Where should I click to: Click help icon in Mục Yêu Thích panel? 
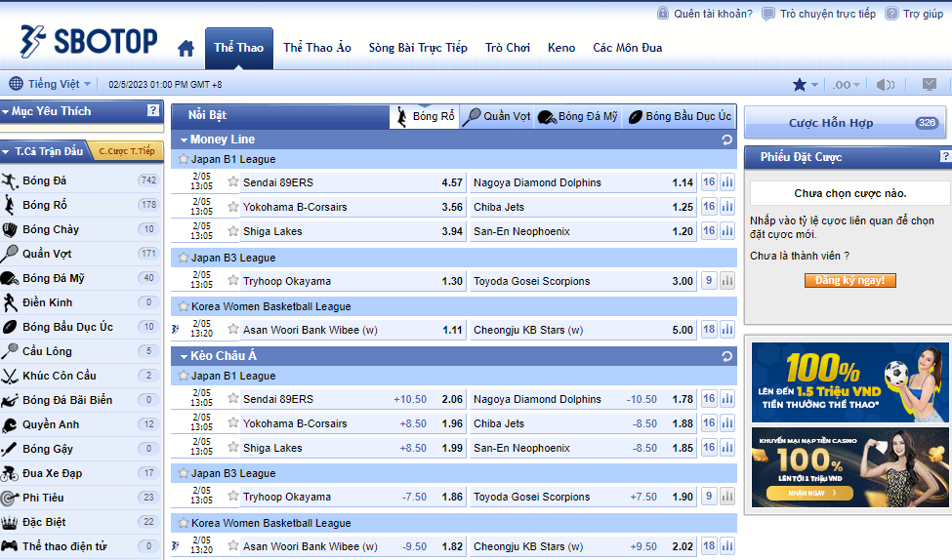pos(153,111)
